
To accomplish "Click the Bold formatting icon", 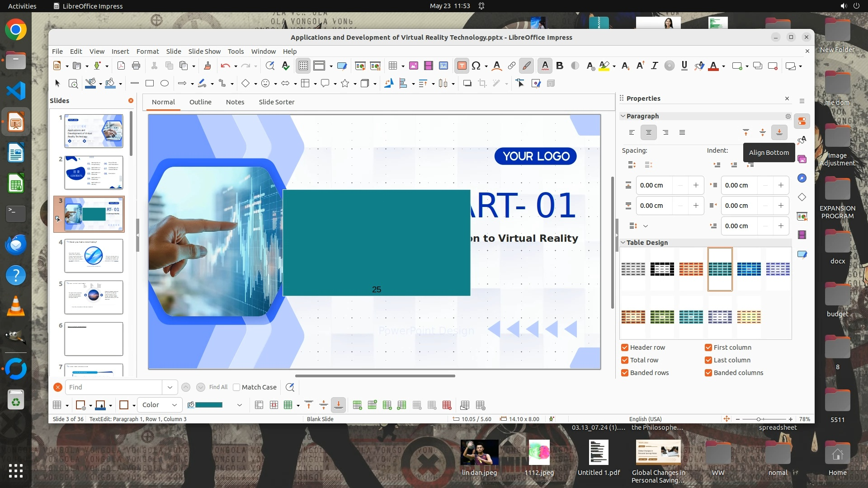I will click(560, 66).
